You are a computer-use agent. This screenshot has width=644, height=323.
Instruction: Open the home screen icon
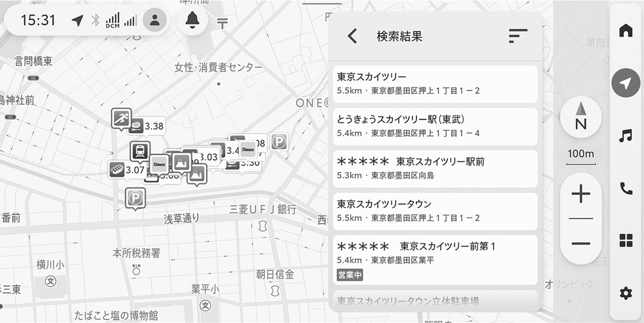625,31
